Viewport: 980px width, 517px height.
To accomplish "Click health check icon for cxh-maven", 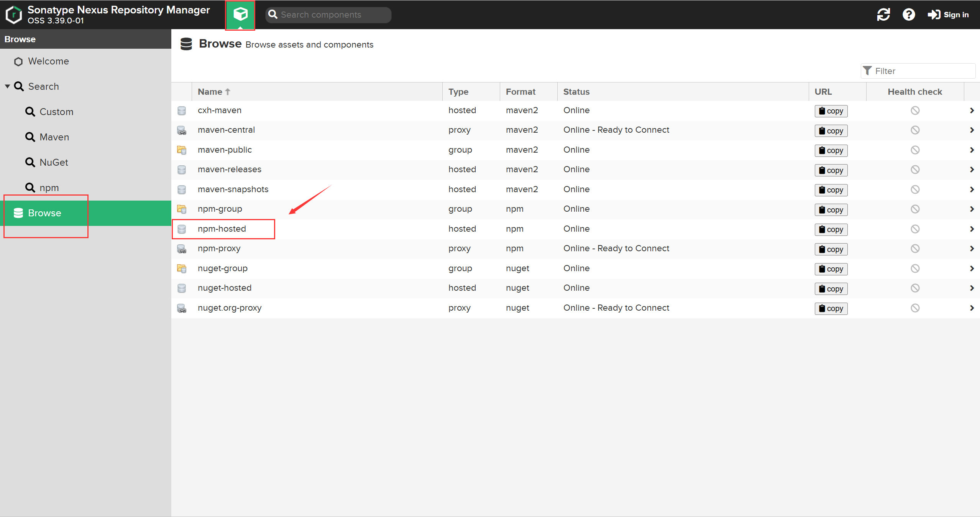I will click(915, 110).
